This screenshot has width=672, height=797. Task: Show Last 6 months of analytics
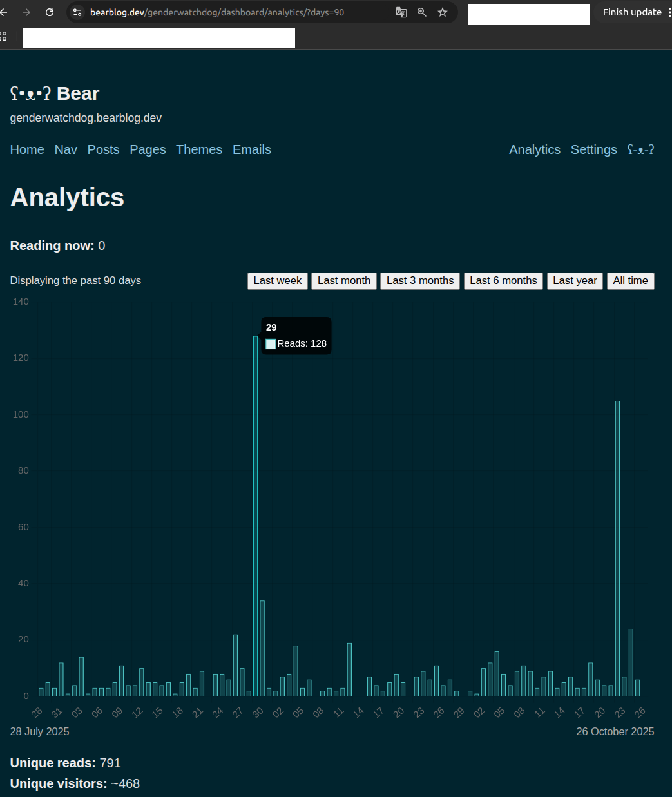click(503, 281)
